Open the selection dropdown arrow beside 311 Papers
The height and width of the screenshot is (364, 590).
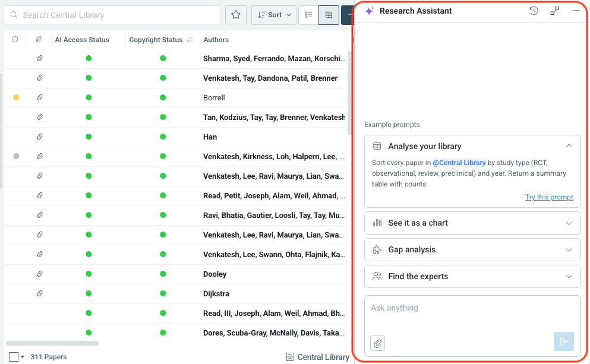coord(23,357)
